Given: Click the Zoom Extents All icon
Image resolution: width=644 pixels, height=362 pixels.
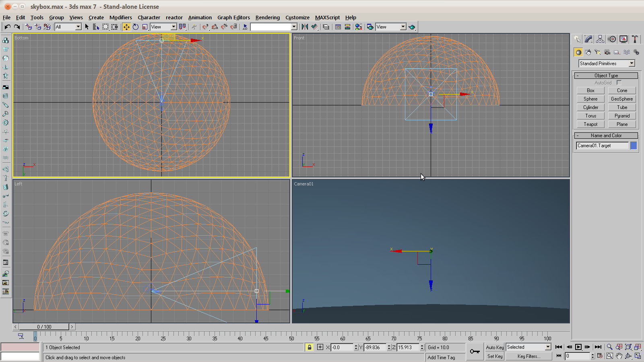Looking at the screenshot, I should click(638, 347).
